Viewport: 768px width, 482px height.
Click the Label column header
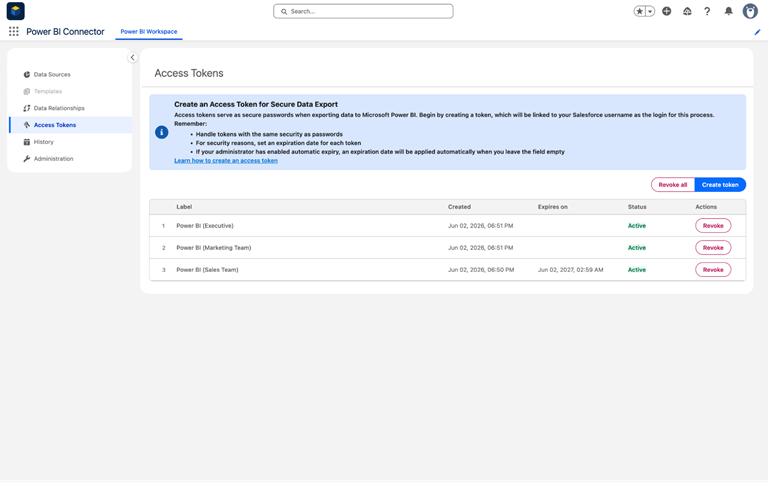click(x=184, y=207)
